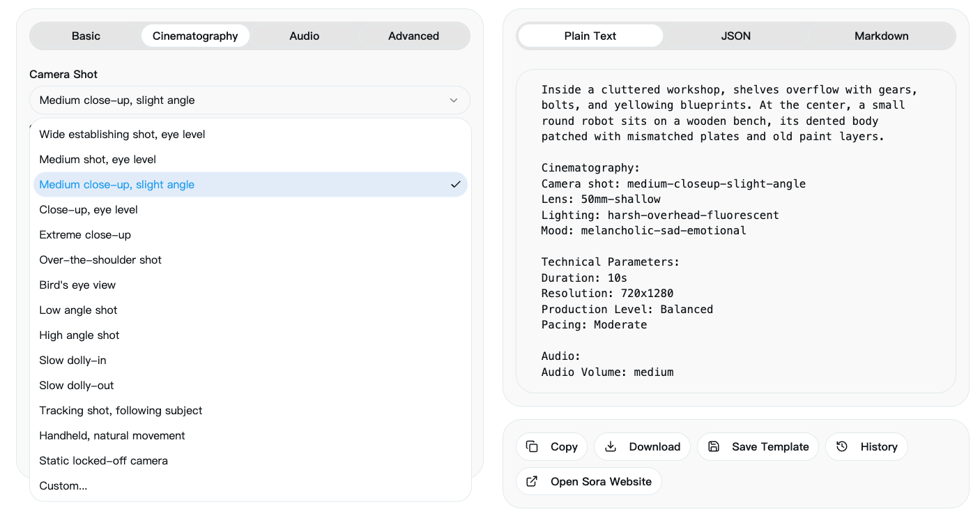Click inside the generated prompt text area
The width and height of the screenshot is (980, 514).
tap(735, 230)
